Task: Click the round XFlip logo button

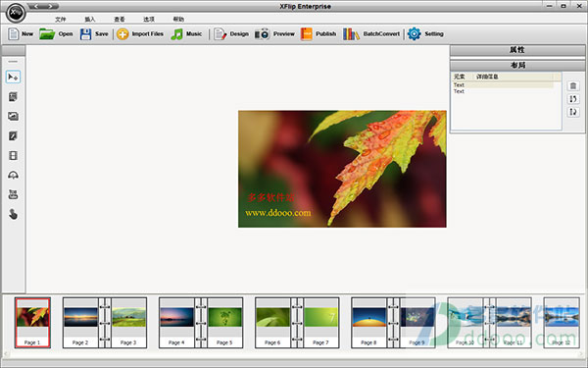Action: click(16, 13)
